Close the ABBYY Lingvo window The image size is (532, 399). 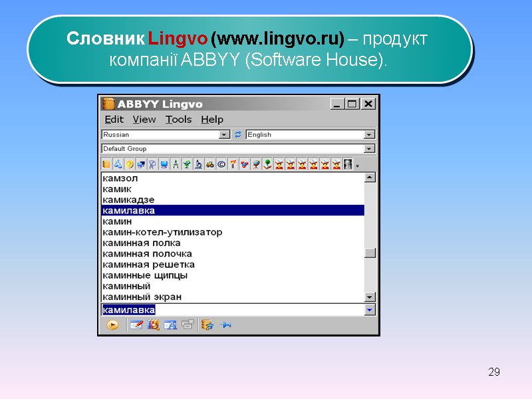tap(368, 104)
